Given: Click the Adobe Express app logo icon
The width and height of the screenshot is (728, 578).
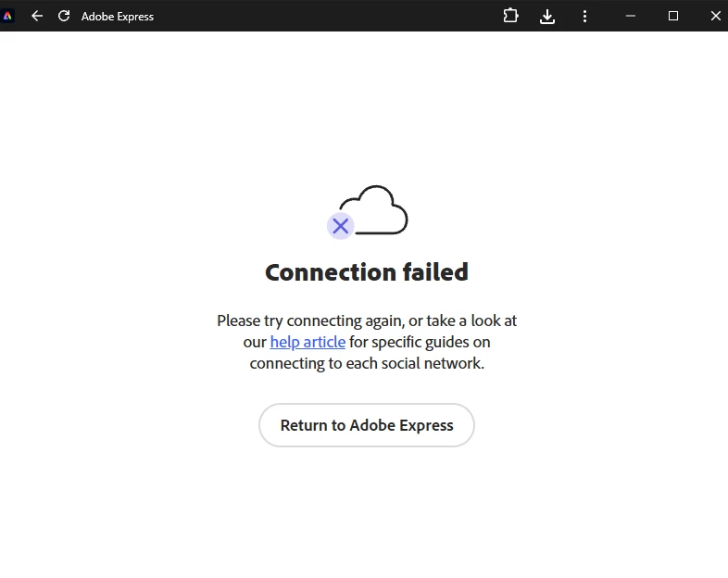Looking at the screenshot, I should click(7, 17).
